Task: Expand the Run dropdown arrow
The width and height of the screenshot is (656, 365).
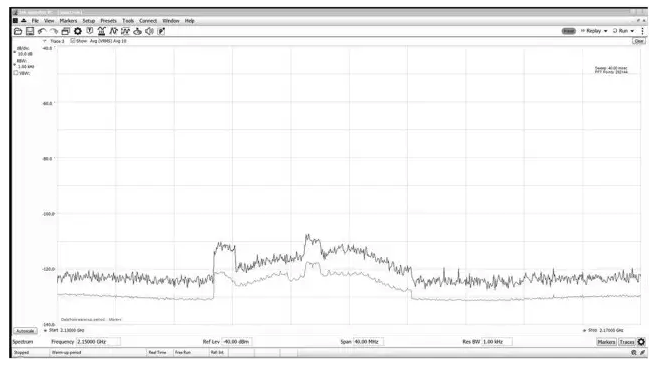Action: [632, 31]
